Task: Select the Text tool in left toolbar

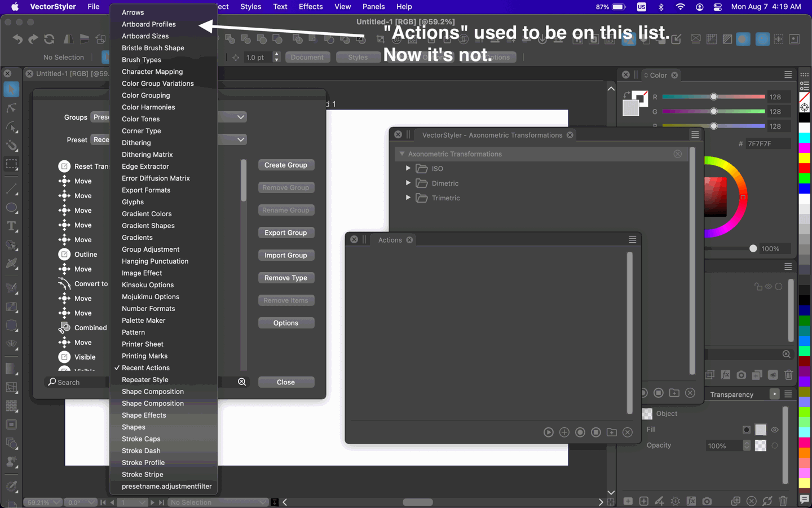Action: coord(11,226)
